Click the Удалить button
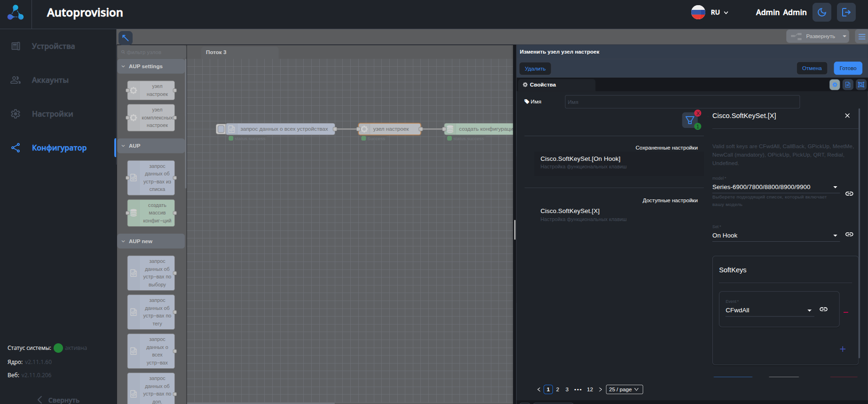The height and width of the screenshot is (404, 868). 535,69
